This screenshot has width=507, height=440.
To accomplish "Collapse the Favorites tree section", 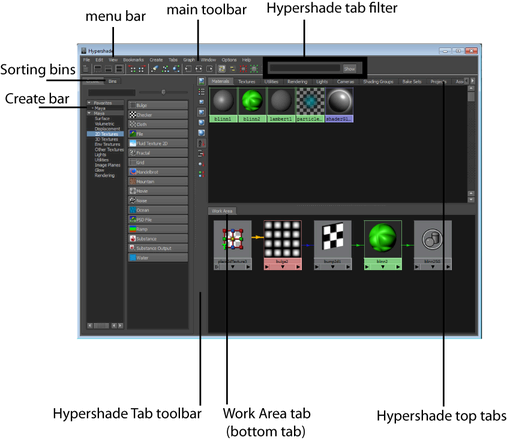I will 89,103.
